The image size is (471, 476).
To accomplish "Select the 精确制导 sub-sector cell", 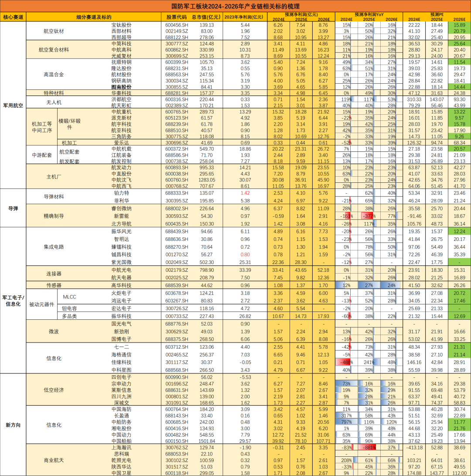I will point(54,216).
